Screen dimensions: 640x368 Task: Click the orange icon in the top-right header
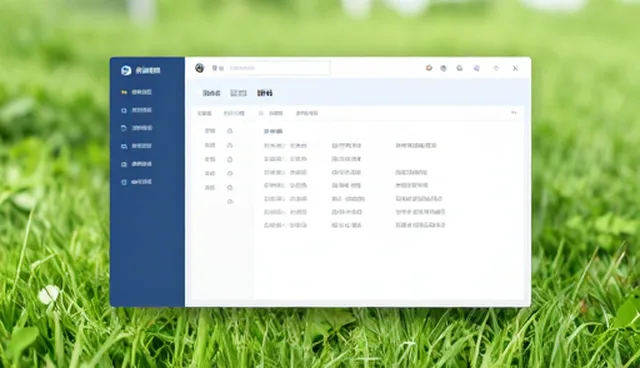[x=429, y=68]
